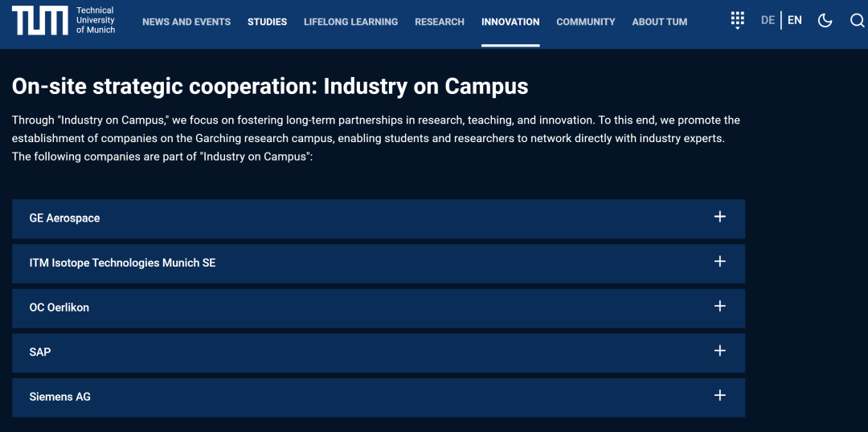Toggle dark mode with the moon icon
The image size is (868, 432).
point(825,21)
